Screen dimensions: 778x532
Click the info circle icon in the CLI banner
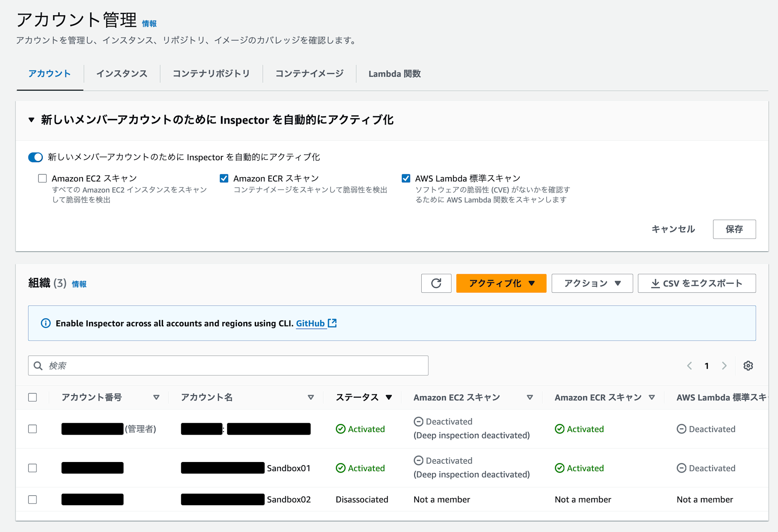46,323
